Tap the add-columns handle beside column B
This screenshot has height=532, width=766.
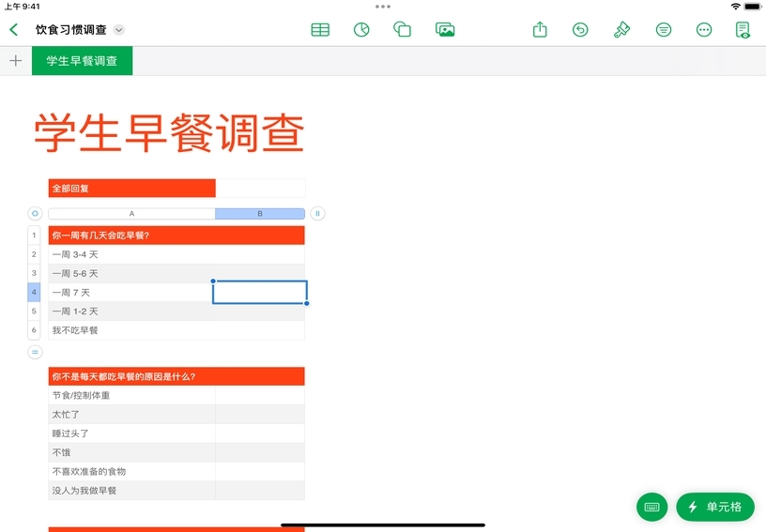tap(317, 214)
